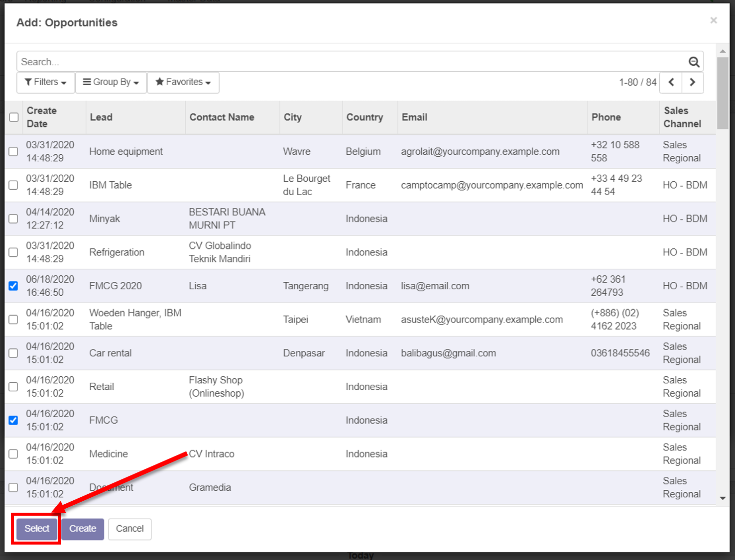This screenshot has height=560, width=735.
Task: Click country Vietnam cell
Action: [x=364, y=320]
